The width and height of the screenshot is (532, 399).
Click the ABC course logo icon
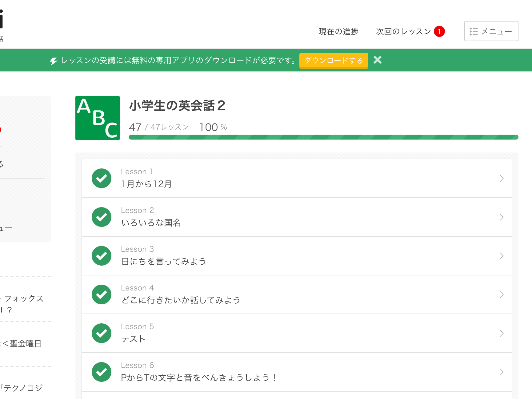click(97, 118)
